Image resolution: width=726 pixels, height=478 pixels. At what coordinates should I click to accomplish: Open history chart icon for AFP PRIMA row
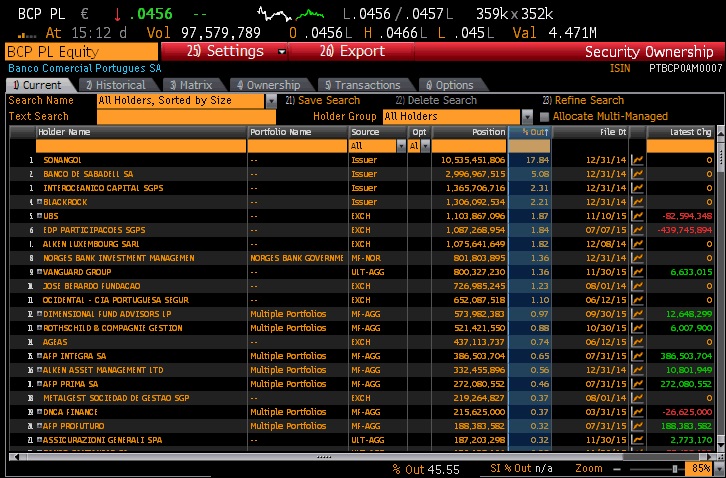[x=638, y=384]
